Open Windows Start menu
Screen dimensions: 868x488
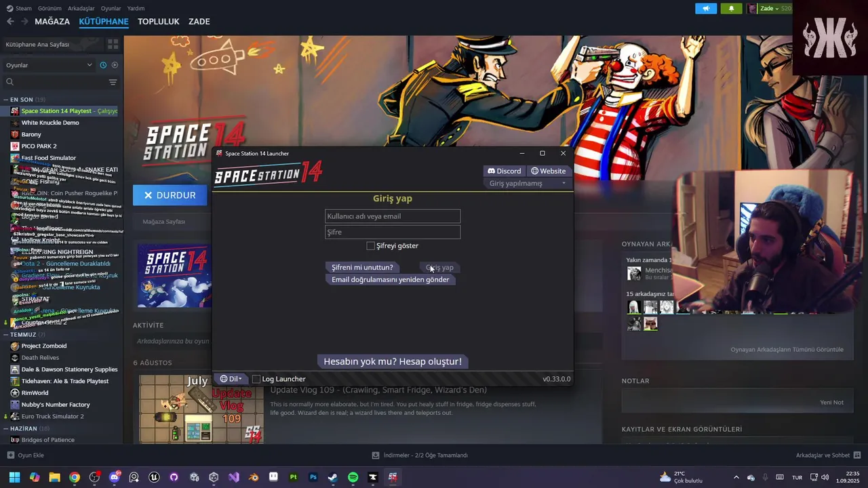(x=14, y=477)
